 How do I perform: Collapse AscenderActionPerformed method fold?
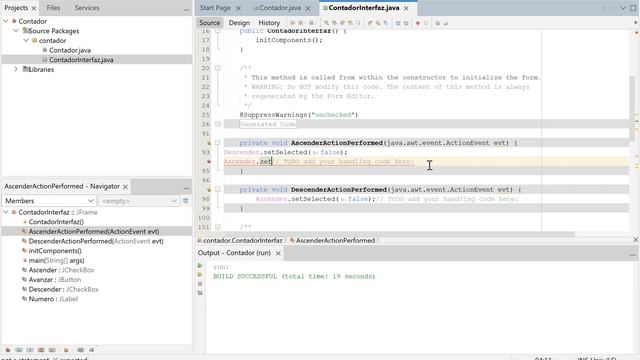point(218,143)
